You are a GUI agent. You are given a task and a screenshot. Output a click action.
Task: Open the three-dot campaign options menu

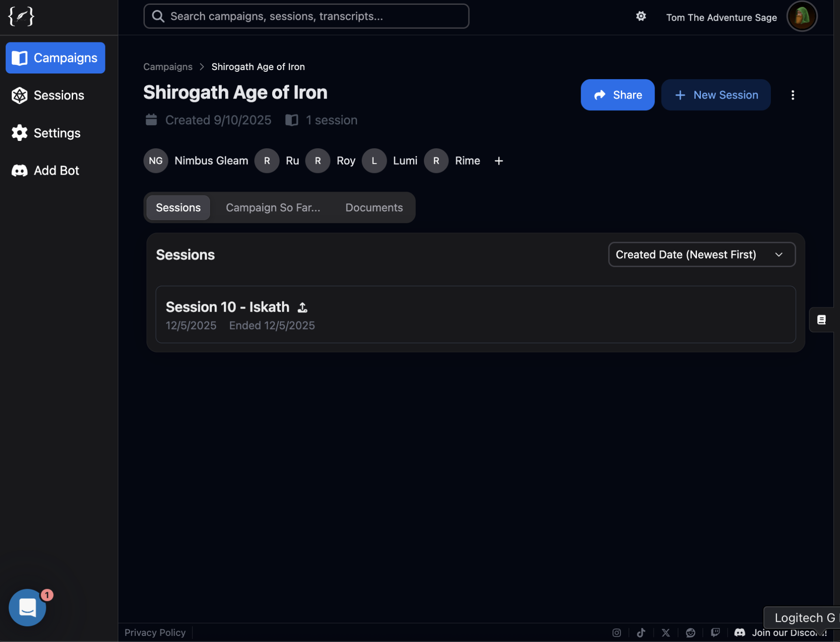coord(792,95)
